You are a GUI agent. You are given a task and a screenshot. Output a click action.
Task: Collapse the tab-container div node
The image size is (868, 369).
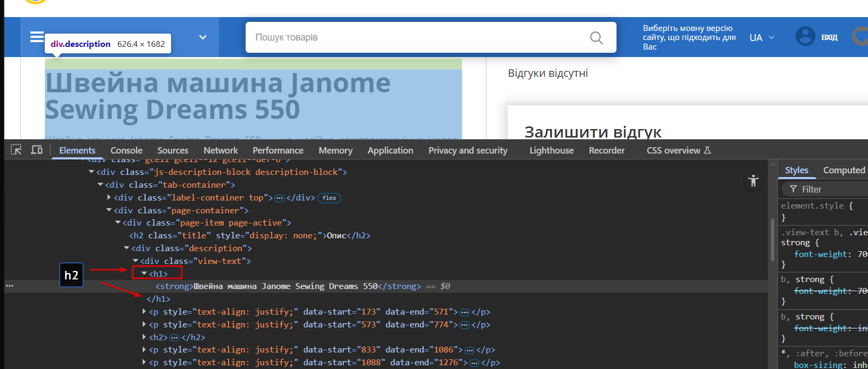[x=100, y=184]
